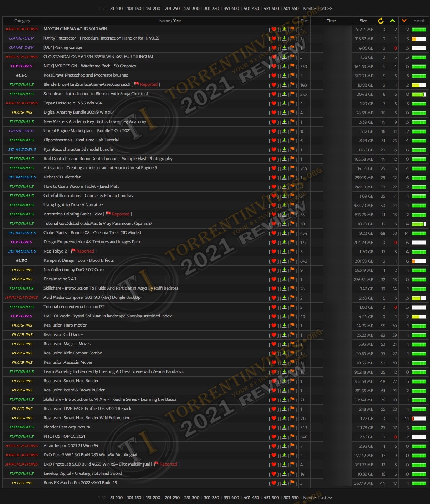Viewport: 430px width, 504px height.
Task: Download Boris FX Mocha Pro 2022 via the green icon
Action: [x=284, y=483]
